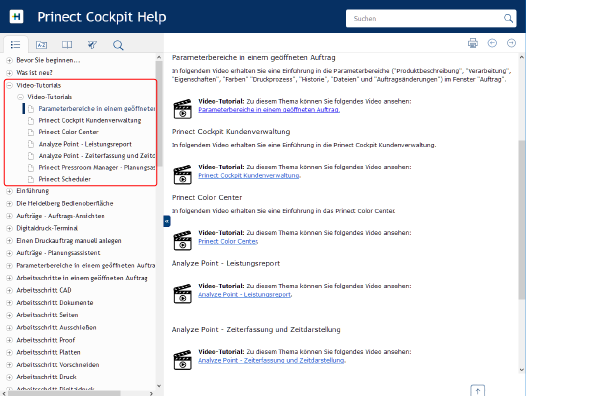Follow link 'Parameterbereiche in einem geöffneten Auftrag'
605x396 pixels.
click(269, 110)
